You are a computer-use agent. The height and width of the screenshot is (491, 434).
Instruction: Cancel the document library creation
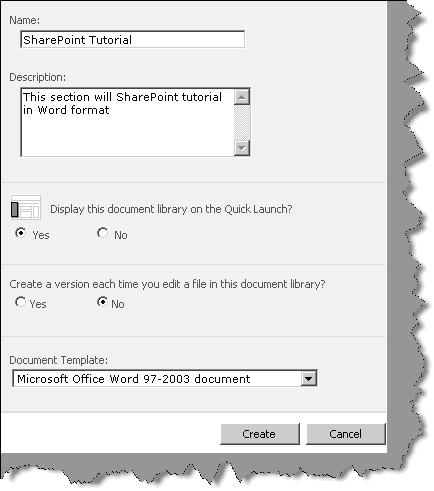coord(346,434)
